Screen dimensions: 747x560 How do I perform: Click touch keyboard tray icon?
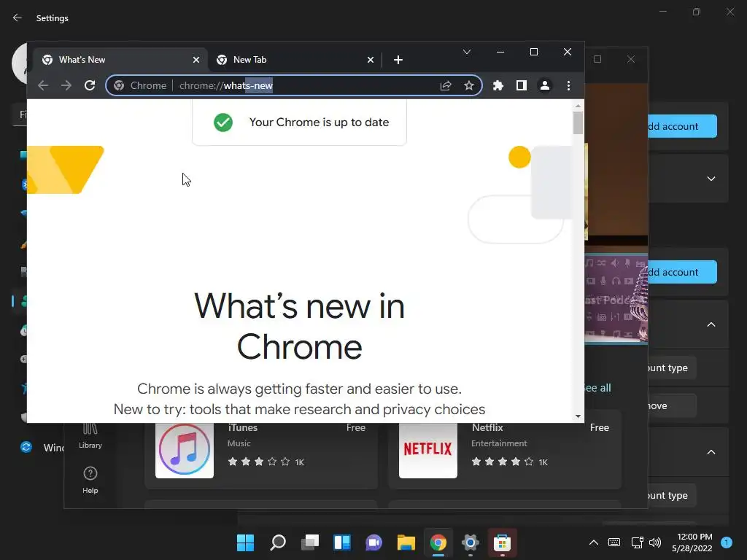point(614,542)
